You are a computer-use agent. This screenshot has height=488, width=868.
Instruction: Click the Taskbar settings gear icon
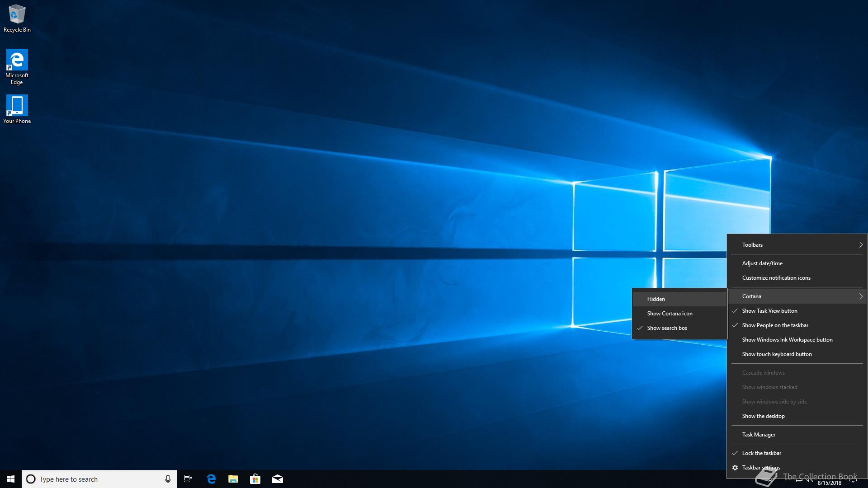click(735, 468)
